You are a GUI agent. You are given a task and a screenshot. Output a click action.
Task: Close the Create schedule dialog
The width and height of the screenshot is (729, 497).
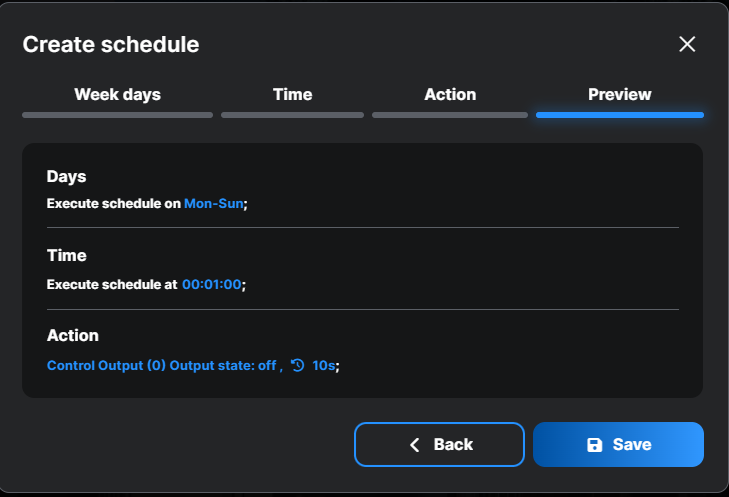point(687,44)
